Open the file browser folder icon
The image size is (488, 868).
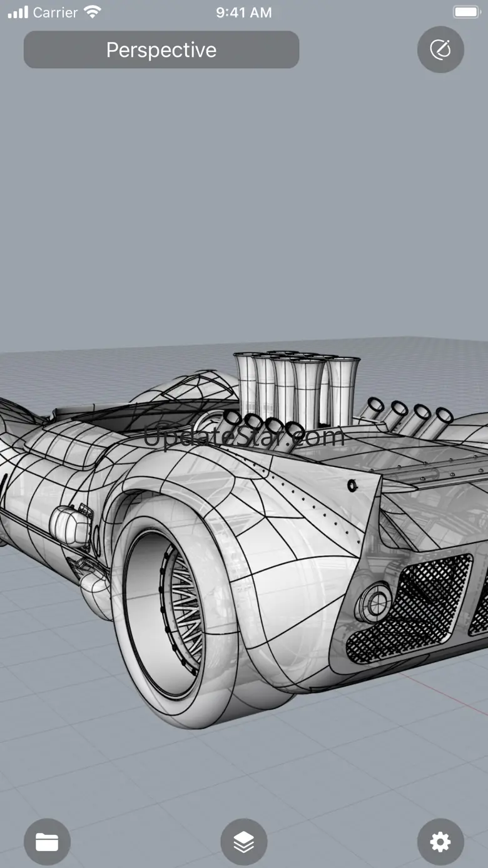47,842
